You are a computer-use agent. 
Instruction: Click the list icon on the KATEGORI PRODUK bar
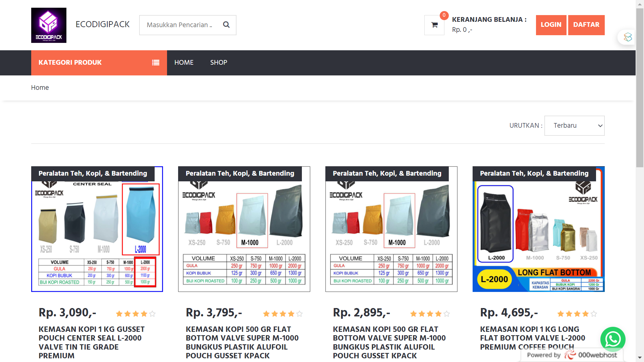click(155, 63)
